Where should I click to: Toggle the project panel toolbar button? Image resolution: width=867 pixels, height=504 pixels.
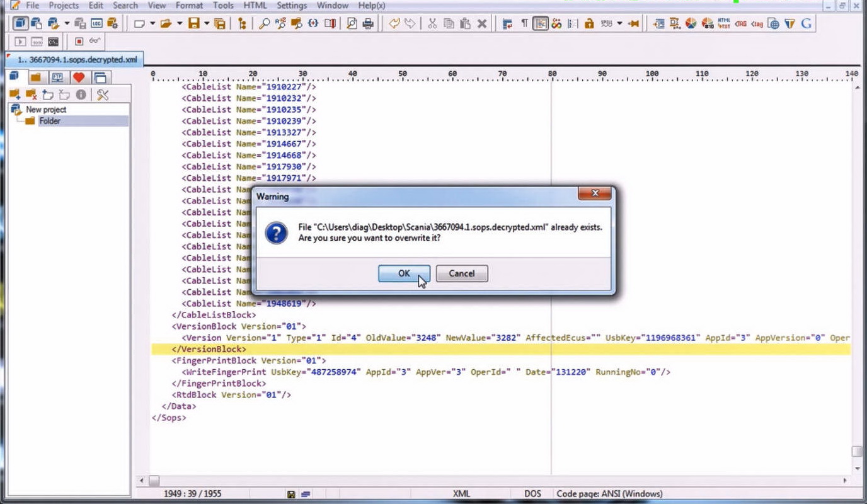point(21,23)
